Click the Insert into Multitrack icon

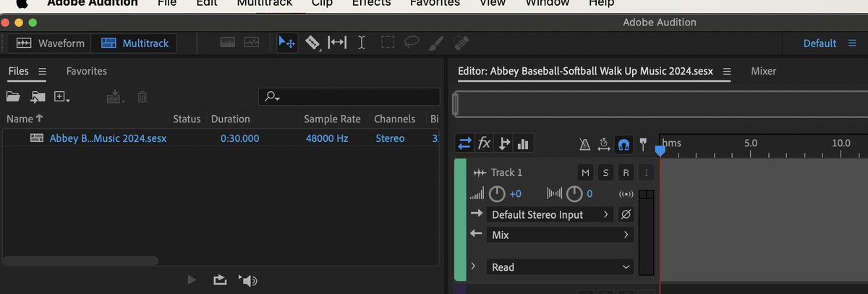click(x=116, y=96)
